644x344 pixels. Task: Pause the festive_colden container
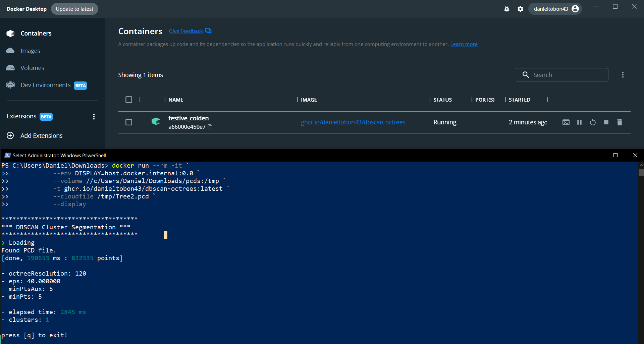click(x=579, y=122)
